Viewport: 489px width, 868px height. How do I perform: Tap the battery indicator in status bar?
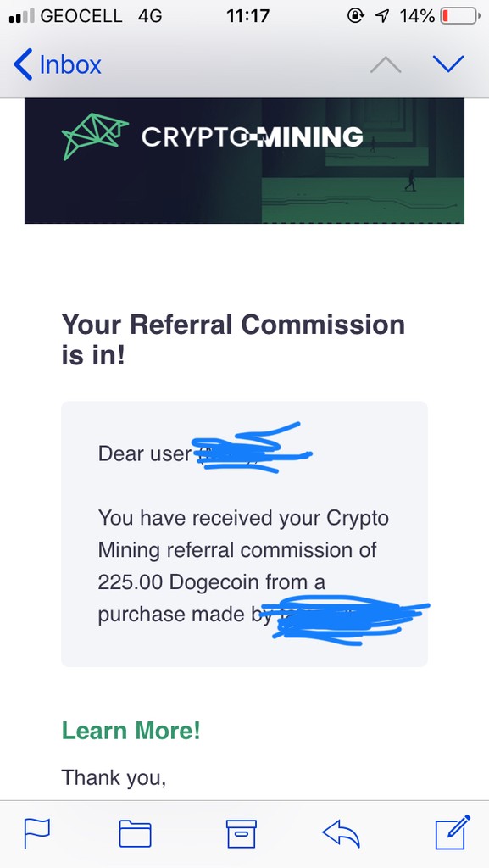coord(458,16)
